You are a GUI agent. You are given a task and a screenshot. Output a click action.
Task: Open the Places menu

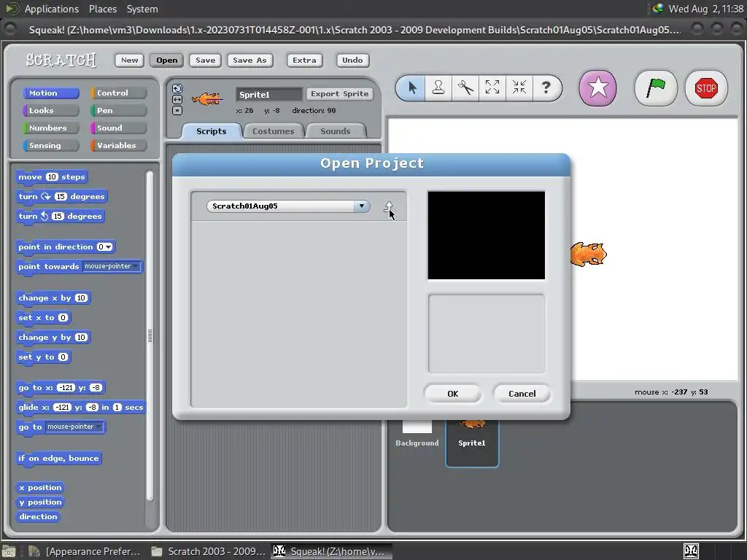(102, 9)
